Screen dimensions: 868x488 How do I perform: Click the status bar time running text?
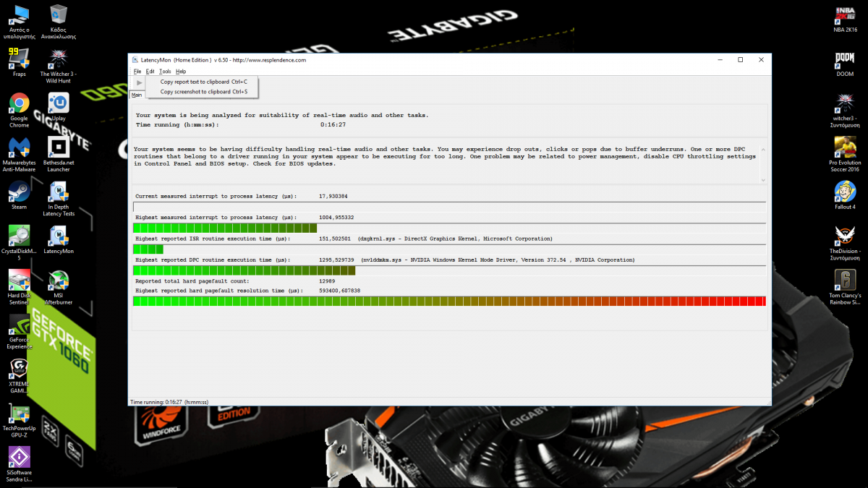tap(169, 402)
